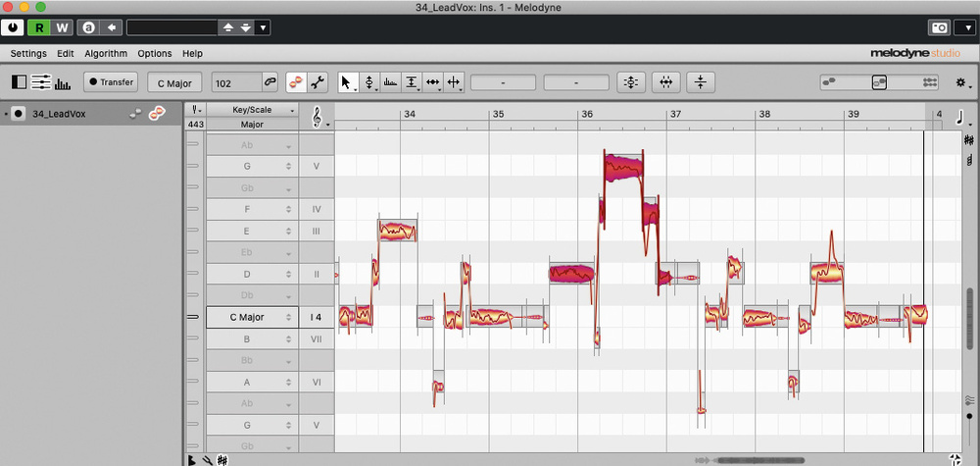Select the Pitch tool
The height and width of the screenshot is (466, 980).
(369, 82)
